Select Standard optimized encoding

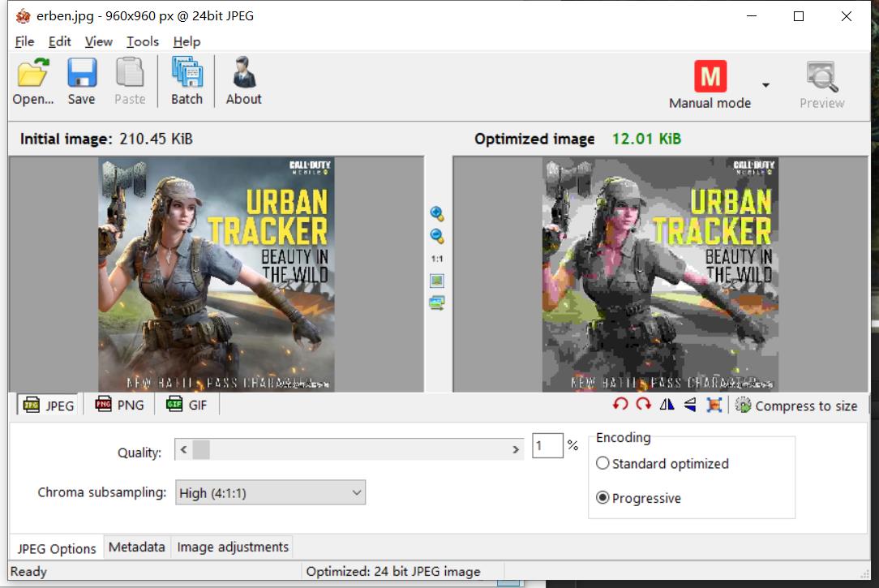(662, 464)
